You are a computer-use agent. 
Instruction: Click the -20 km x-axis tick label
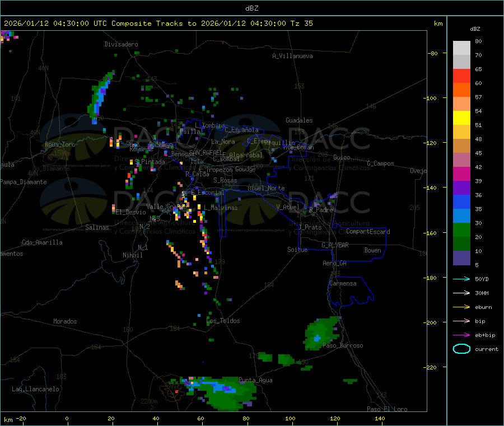pos(21,418)
